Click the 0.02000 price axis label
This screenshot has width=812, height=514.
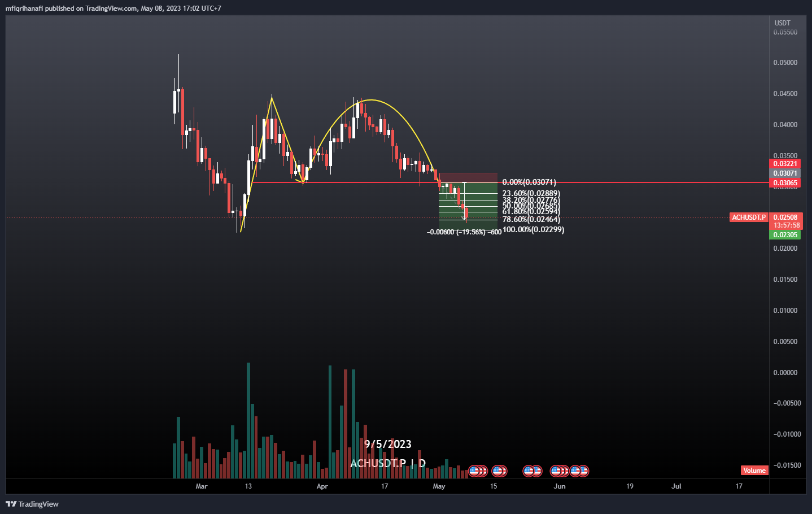click(785, 249)
